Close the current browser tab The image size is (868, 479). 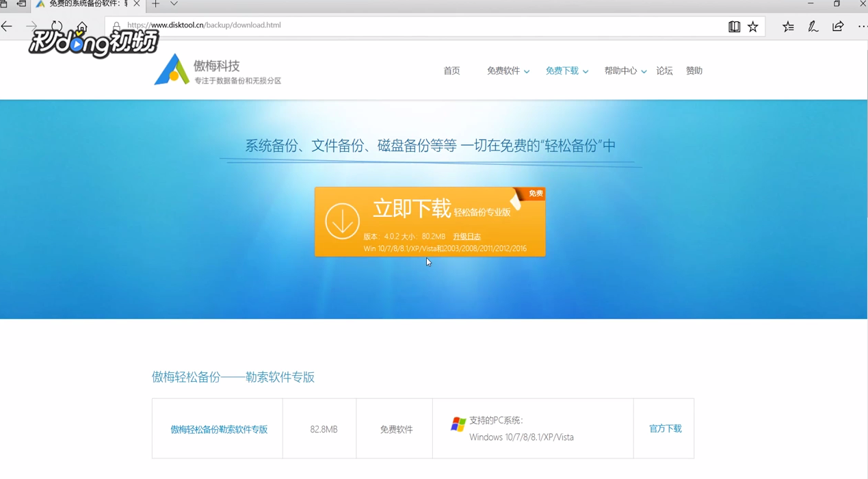coord(137,4)
